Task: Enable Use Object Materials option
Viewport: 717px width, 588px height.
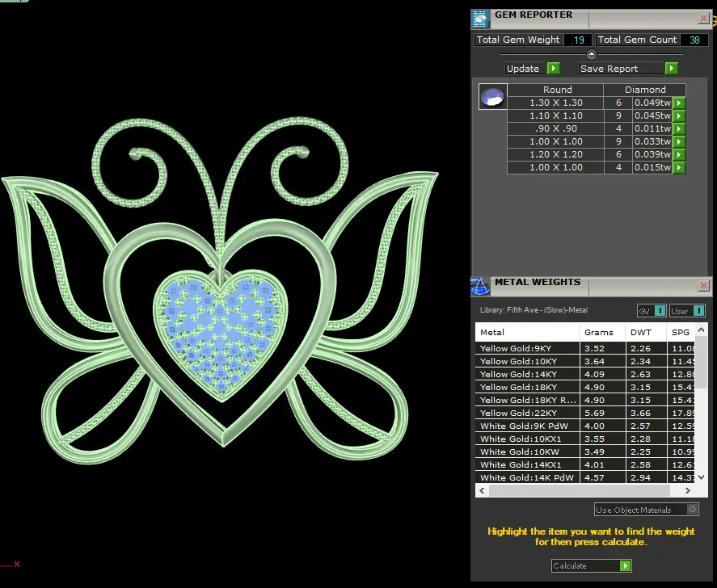Action: (693, 510)
